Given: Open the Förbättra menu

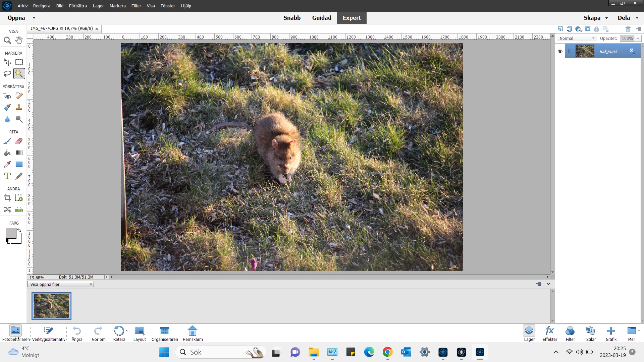Looking at the screenshot, I should (78, 6).
